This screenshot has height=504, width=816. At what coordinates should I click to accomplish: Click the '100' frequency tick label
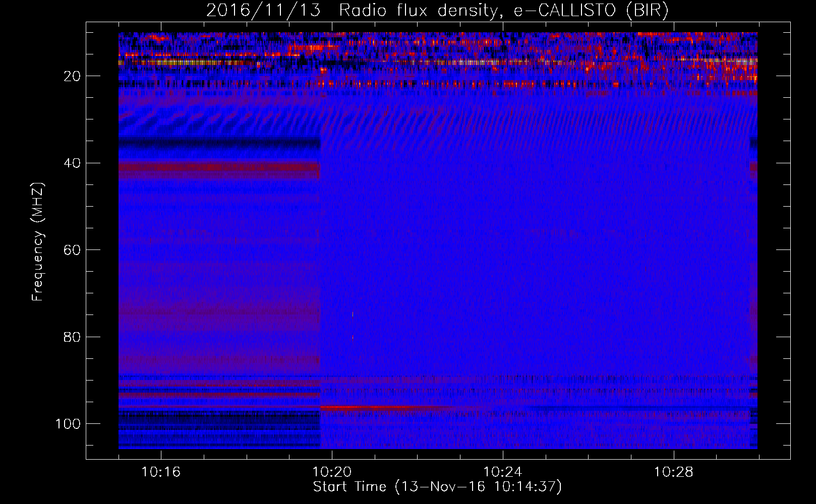click(x=68, y=424)
